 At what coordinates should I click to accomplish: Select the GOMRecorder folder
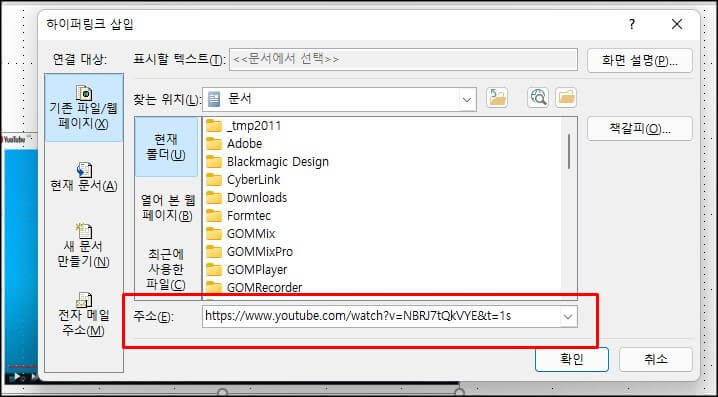click(x=254, y=288)
